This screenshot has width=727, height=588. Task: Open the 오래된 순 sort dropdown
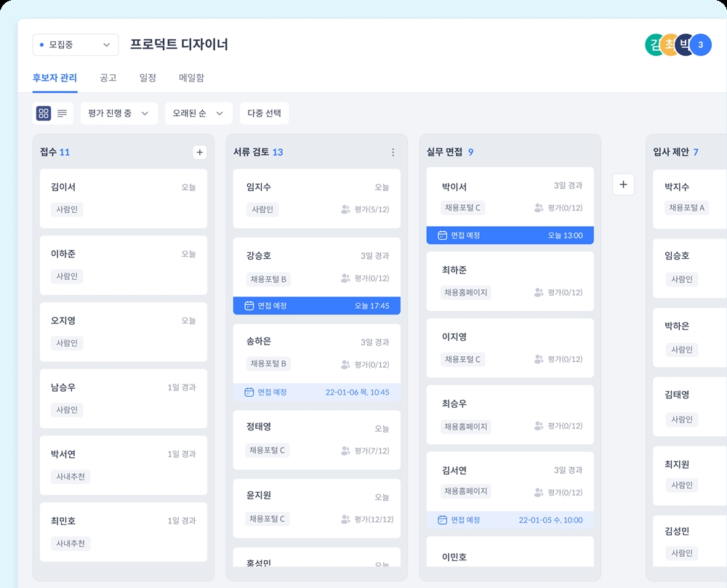(198, 113)
